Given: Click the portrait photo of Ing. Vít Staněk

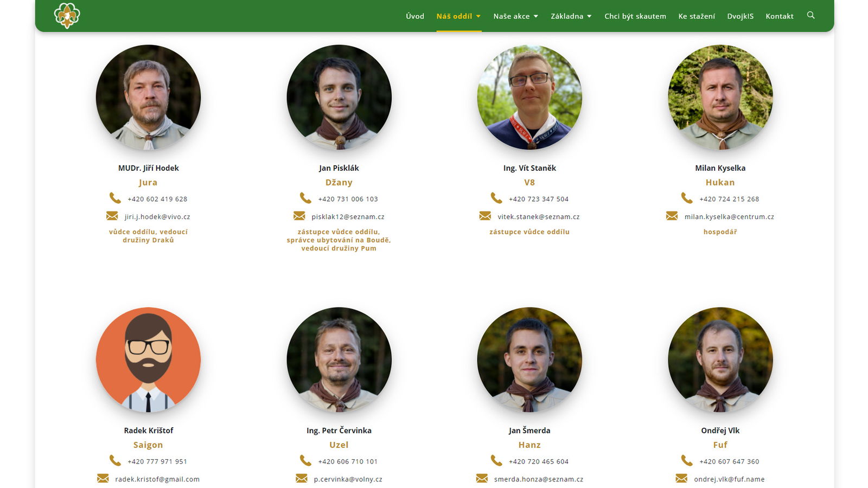Looking at the screenshot, I should click(x=529, y=97).
